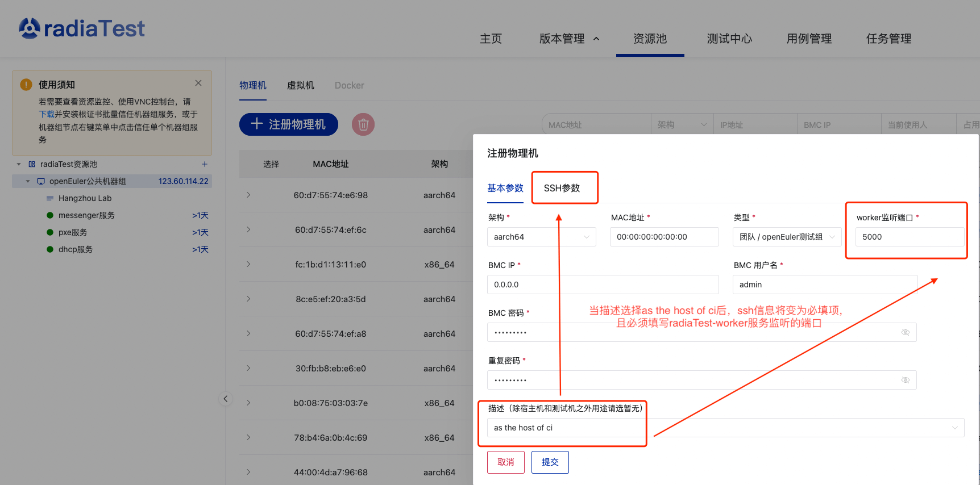The height and width of the screenshot is (485, 980).
Task: Expand the row for MAC 60:d7:55:74:e6:98
Action: tap(248, 195)
